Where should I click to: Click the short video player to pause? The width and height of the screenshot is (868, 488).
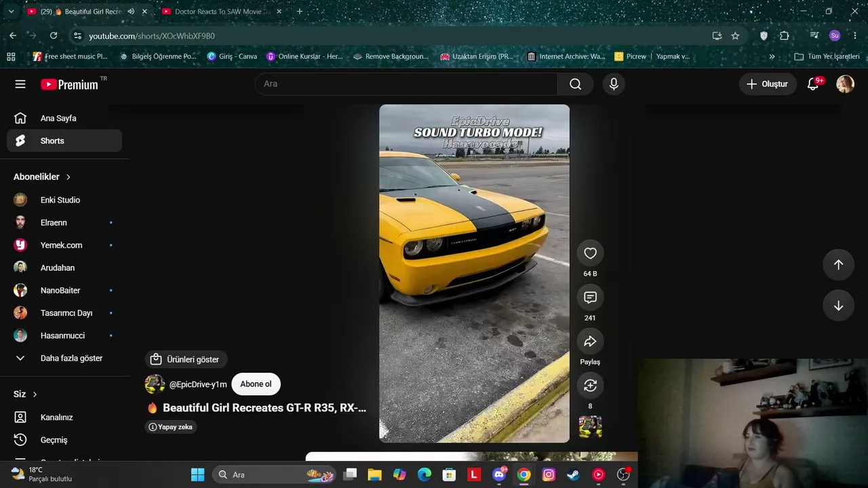tap(474, 273)
